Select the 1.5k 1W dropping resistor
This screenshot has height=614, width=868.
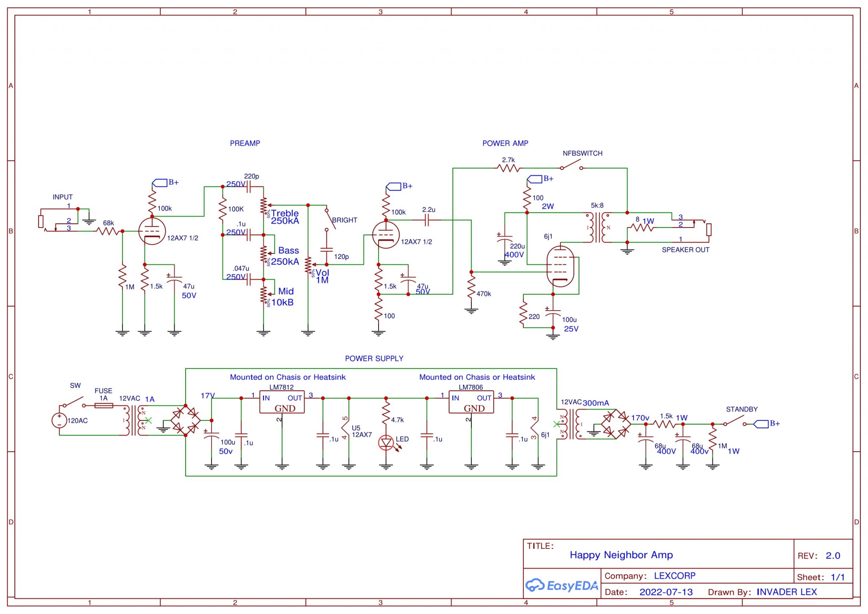pyautogui.click(x=664, y=424)
